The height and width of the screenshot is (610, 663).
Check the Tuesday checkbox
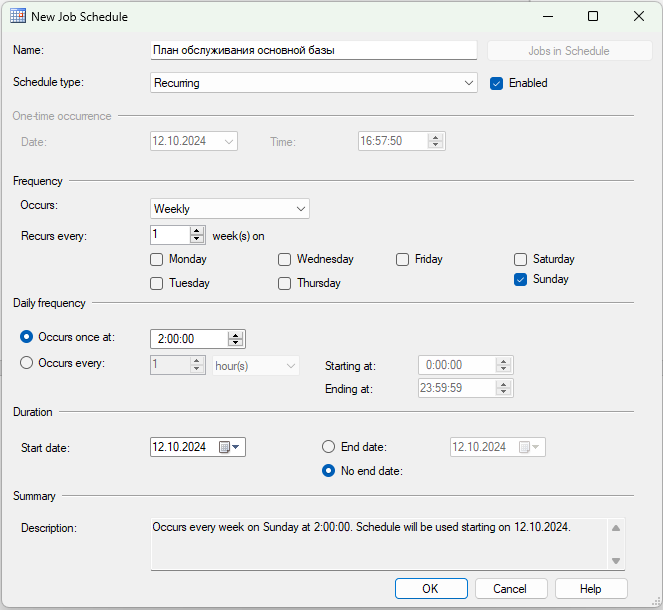(x=156, y=283)
